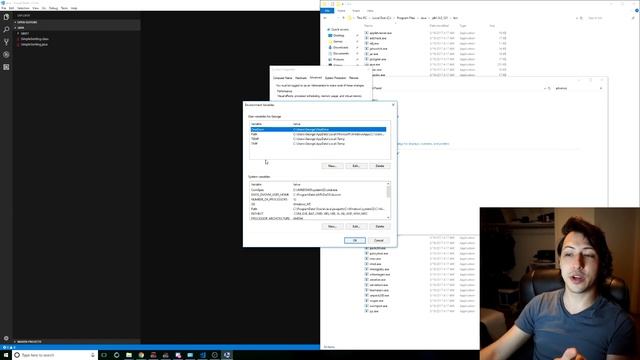Viewport: 640px width, 360px height.
Task: Open the Explorer view in VS Code activity bar
Action: tap(6, 17)
